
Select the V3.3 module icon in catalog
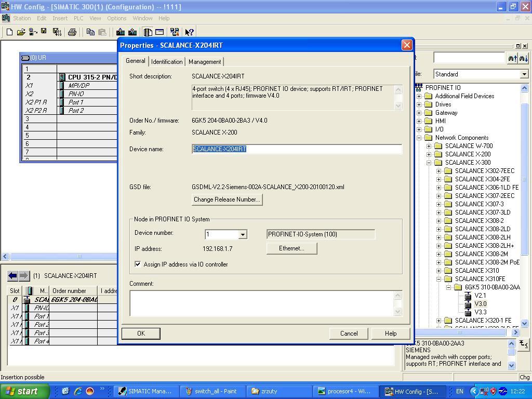click(x=468, y=312)
